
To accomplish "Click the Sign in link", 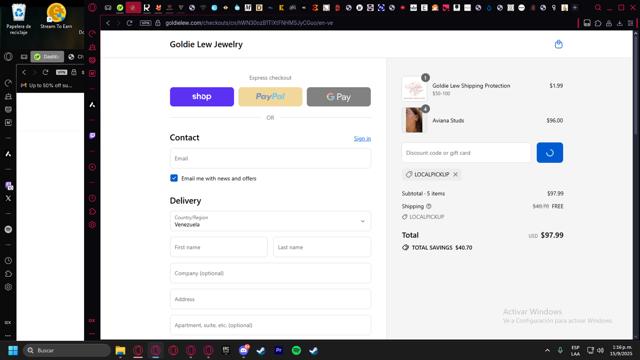I will 362,139.
